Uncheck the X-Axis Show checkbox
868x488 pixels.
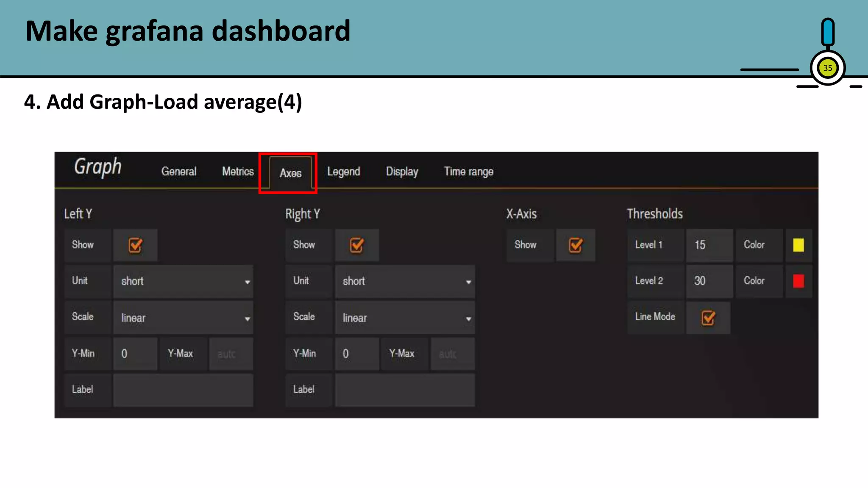tap(575, 245)
